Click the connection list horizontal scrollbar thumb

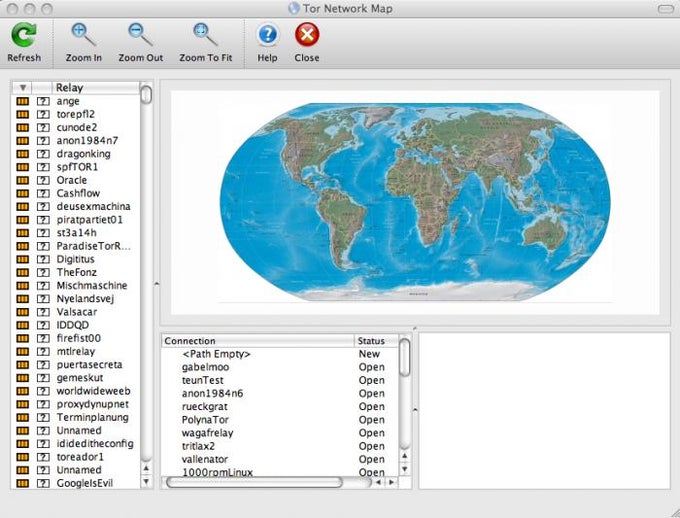[254, 482]
